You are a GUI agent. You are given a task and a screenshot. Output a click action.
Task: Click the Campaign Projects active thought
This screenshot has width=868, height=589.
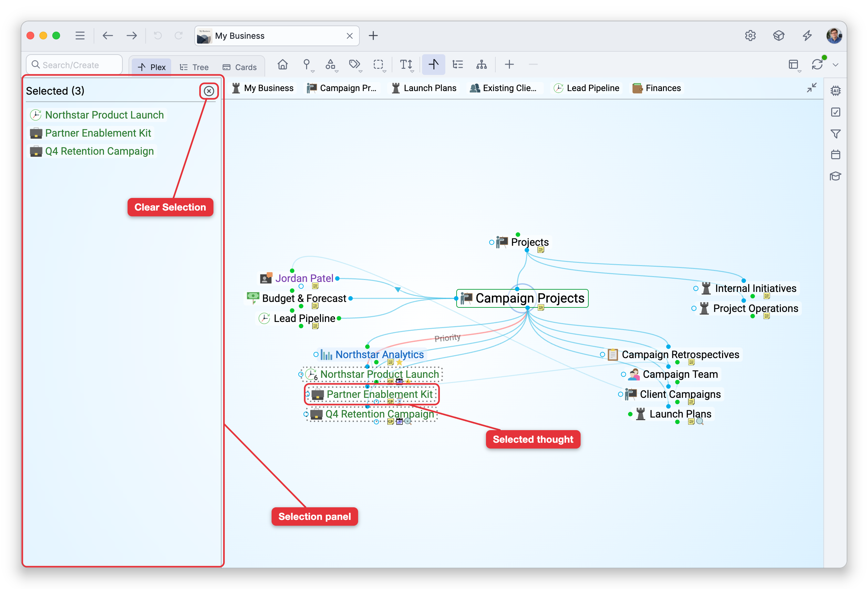[522, 298]
